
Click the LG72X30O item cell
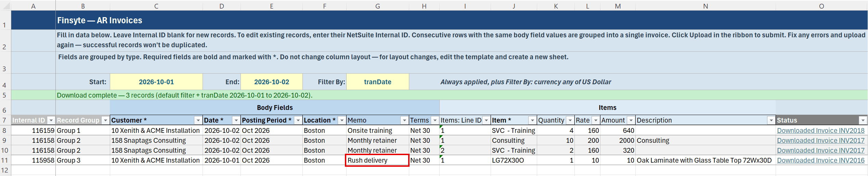514,160
